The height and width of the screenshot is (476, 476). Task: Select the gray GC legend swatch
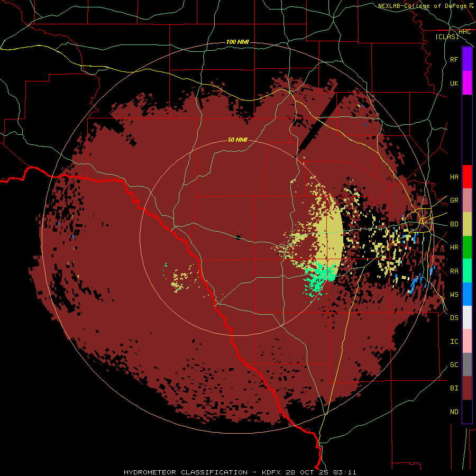467,364
